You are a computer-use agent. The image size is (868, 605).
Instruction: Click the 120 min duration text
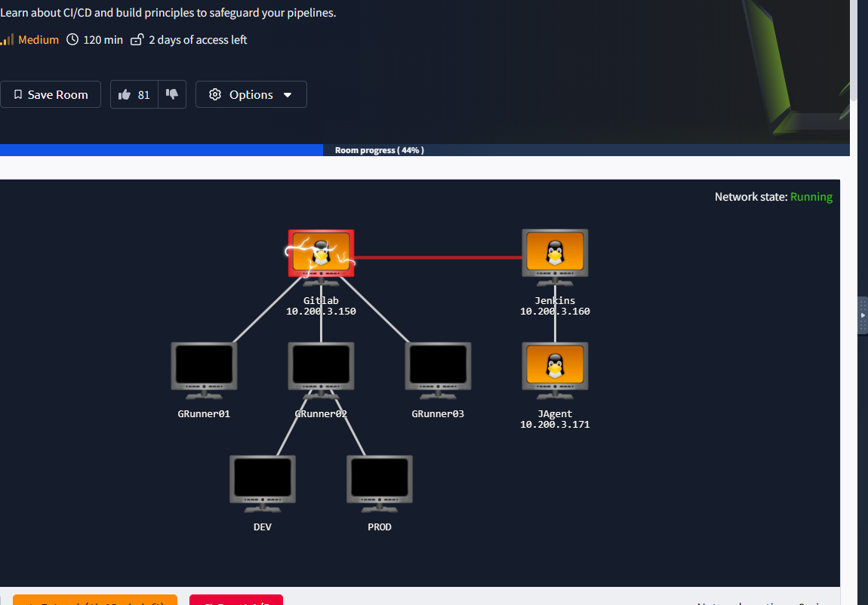coord(103,40)
